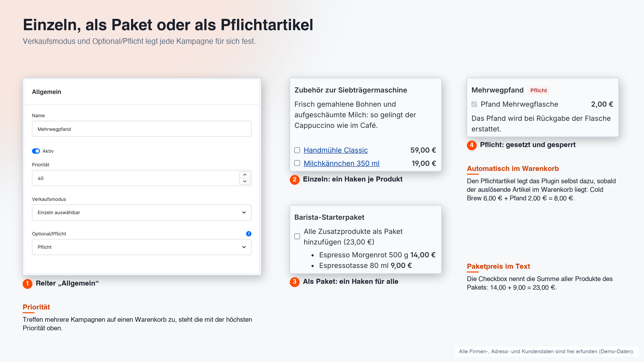Viewport: 644px width, 362px height.
Task: Click the red Pflicht badge next to Mehrwegpfand
Action: tap(538, 90)
